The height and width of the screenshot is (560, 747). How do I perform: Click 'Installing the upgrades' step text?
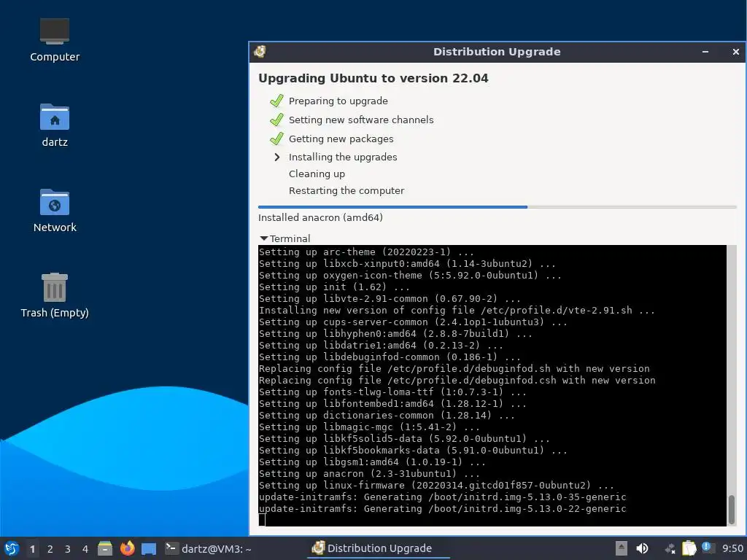343,157
